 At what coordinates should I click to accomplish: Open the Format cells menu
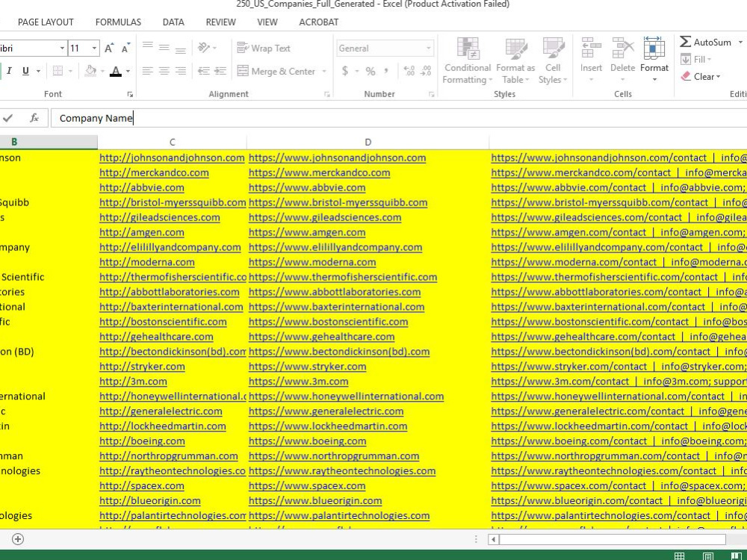coord(654,60)
